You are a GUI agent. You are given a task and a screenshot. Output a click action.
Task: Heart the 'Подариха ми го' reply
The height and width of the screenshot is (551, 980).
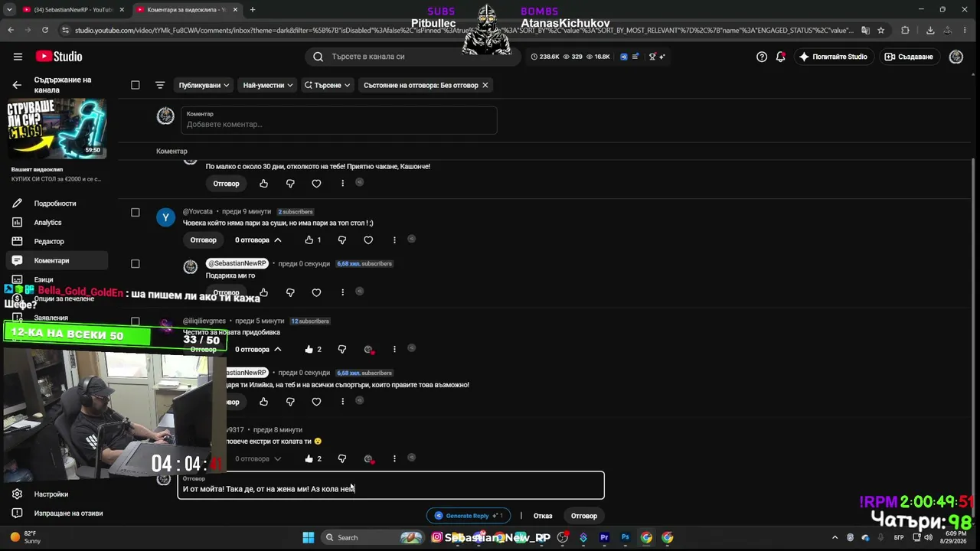point(316,292)
